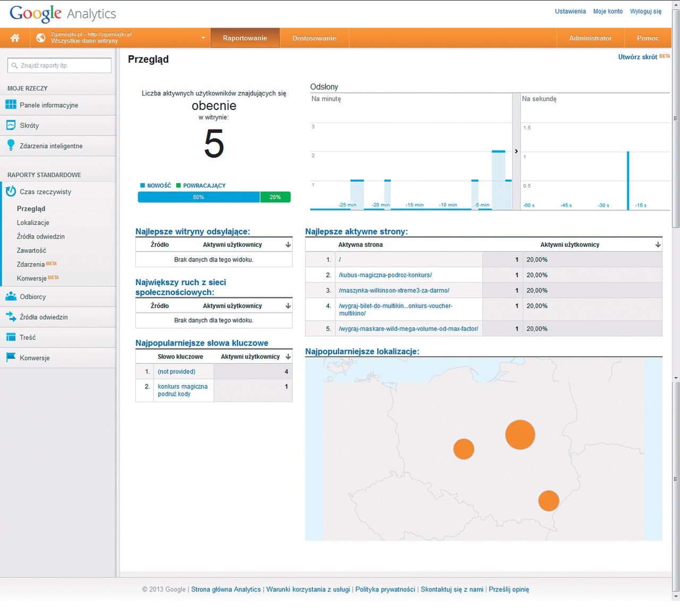Select Źródła odwiedzin real-time sub-item
The image size is (680, 616).
pyautogui.click(x=40, y=236)
